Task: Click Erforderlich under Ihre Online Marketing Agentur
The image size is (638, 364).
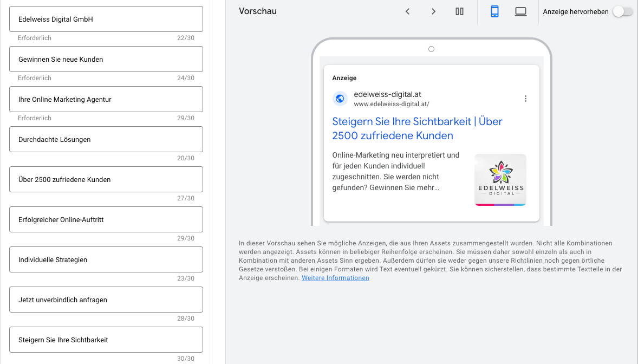Action: click(35, 118)
